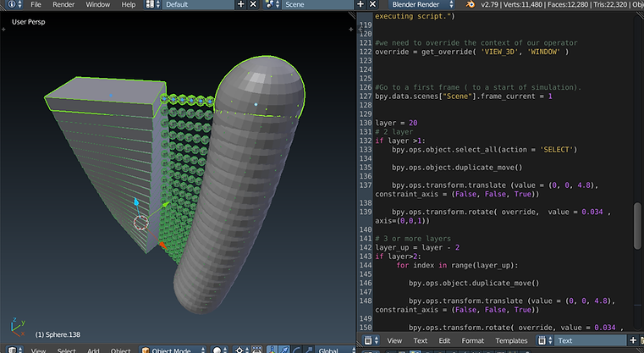Open the Blender Render engine dropdown
This screenshot has height=353, width=644.
click(421, 4)
